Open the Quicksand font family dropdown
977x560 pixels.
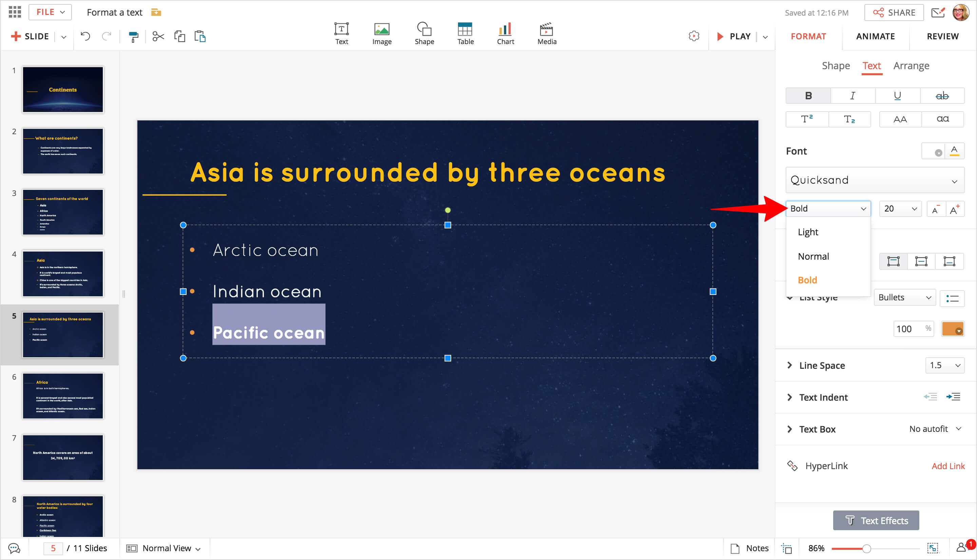875,180
